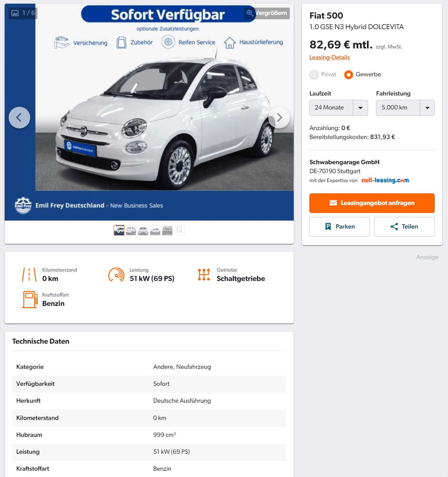Click the Kilometerstand road icon
The height and width of the screenshot is (477, 448).
coord(29,275)
